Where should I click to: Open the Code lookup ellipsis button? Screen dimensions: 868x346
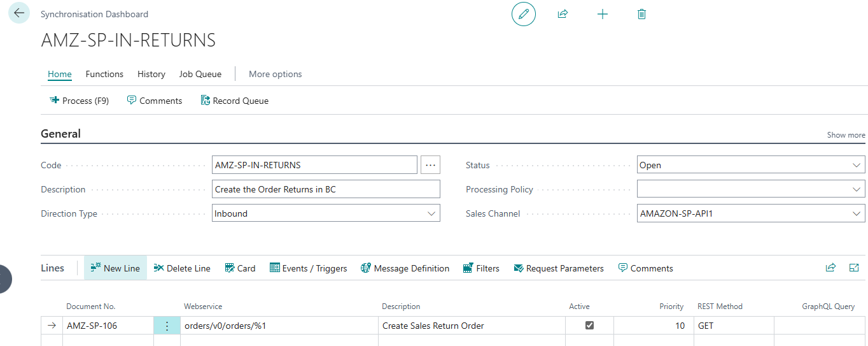[430, 165]
